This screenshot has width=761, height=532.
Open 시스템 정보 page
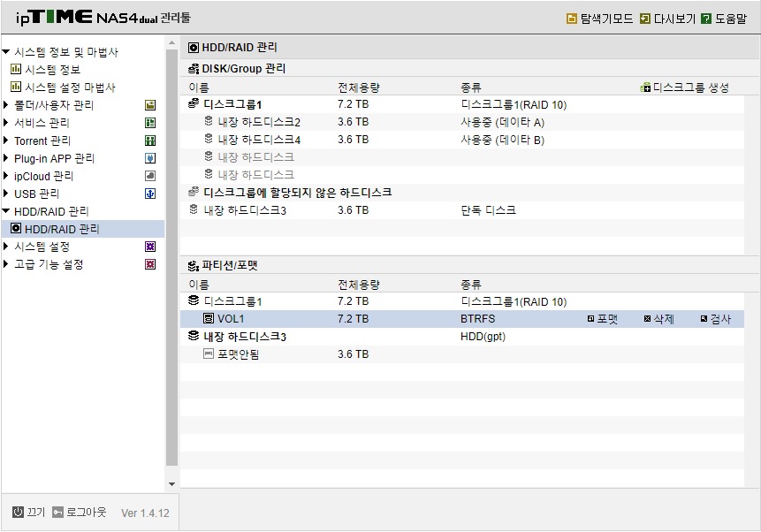[x=52, y=70]
